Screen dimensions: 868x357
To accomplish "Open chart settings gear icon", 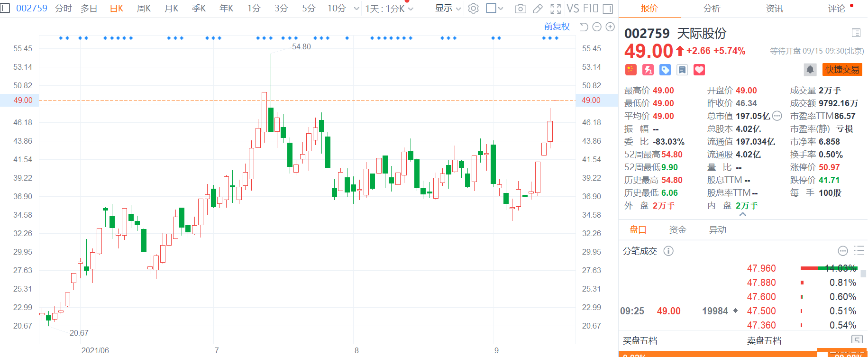I will 473,9.
